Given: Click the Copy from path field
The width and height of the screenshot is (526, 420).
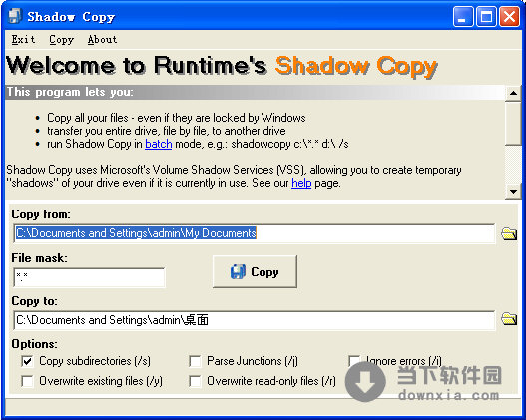Looking at the screenshot, I should point(255,233).
